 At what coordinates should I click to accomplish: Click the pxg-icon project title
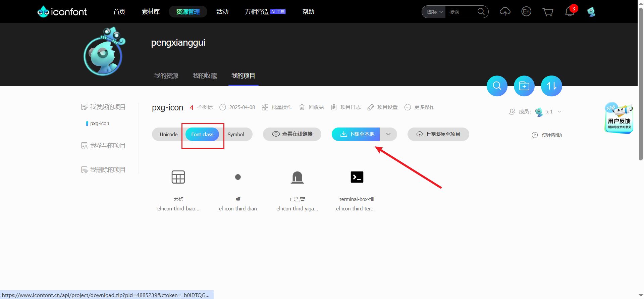(x=168, y=107)
